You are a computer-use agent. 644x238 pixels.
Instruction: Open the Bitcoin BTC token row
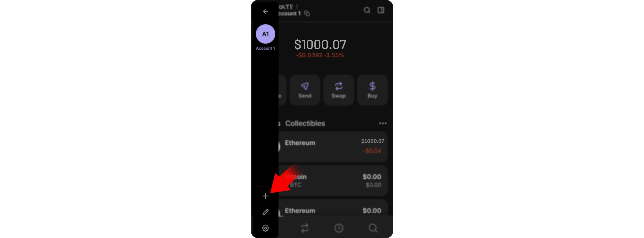pos(333,181)
